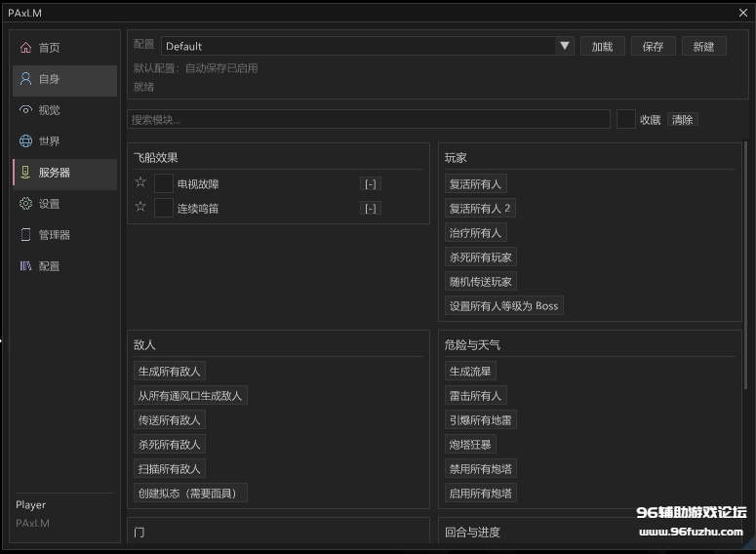
Task: Click the gear icon beside 设置
Action: 25,204
